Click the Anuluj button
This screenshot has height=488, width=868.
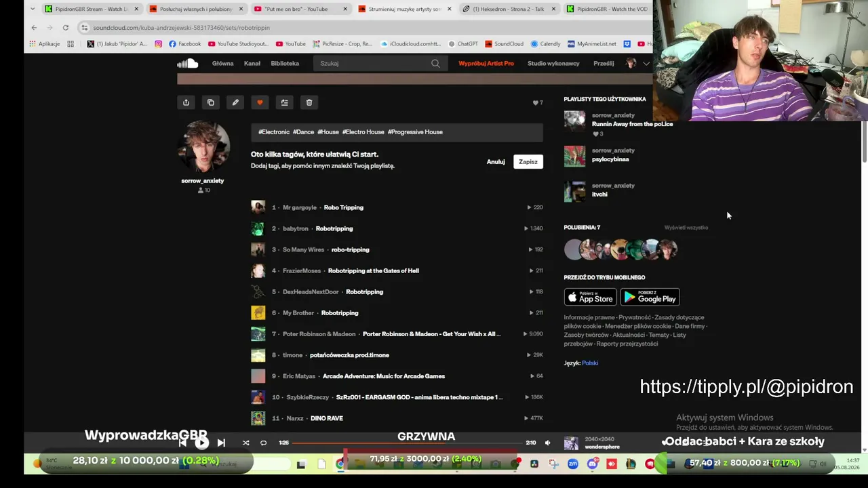coord(496,162)
